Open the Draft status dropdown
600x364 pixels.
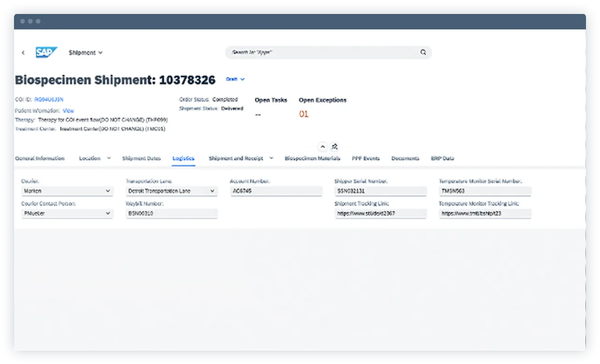pos(235,79)
